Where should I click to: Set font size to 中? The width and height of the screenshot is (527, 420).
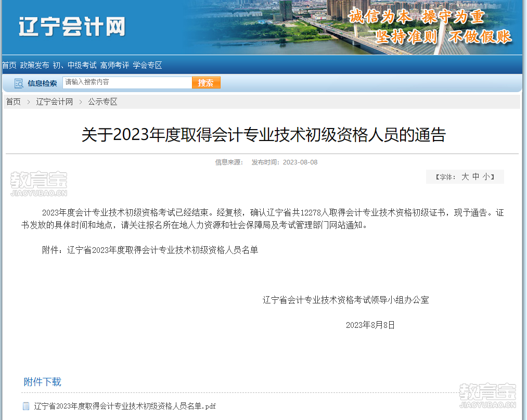475,177
